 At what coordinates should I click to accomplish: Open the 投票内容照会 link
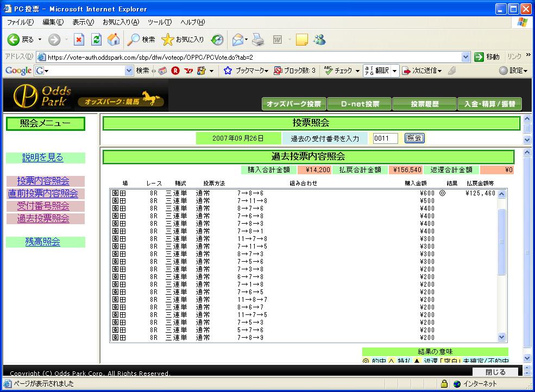[43, 181]
